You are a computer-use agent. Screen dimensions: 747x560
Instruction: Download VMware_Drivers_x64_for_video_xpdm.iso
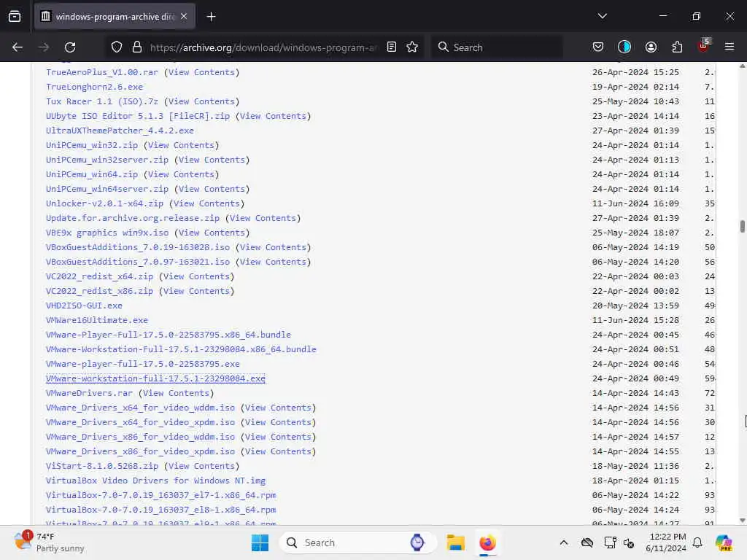140,422
